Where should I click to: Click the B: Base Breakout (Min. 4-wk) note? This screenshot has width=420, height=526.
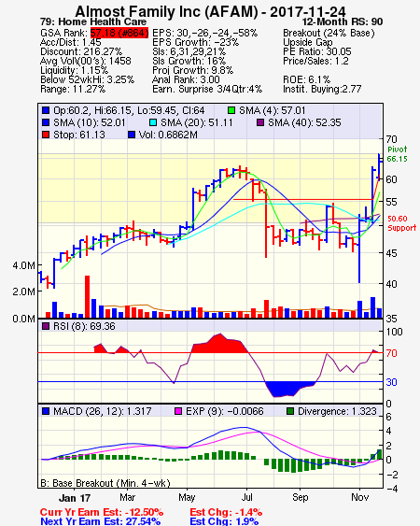[x=105, y=483]
